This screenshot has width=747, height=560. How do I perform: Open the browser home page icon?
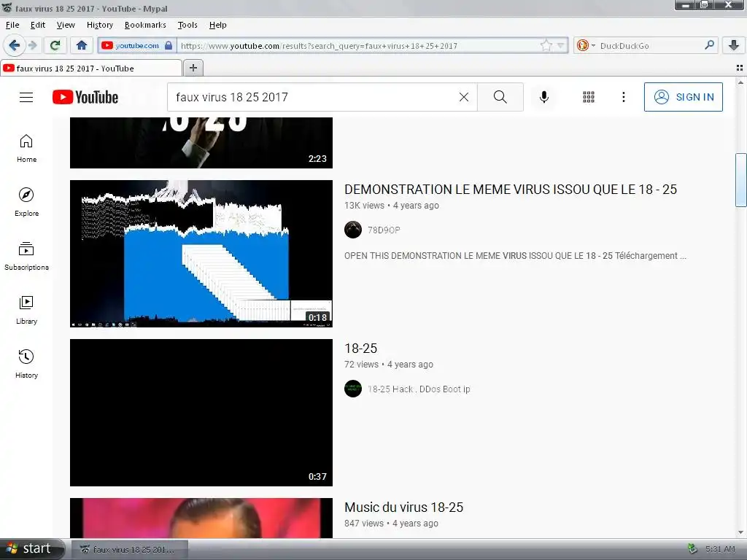click(x=82, y=45)
